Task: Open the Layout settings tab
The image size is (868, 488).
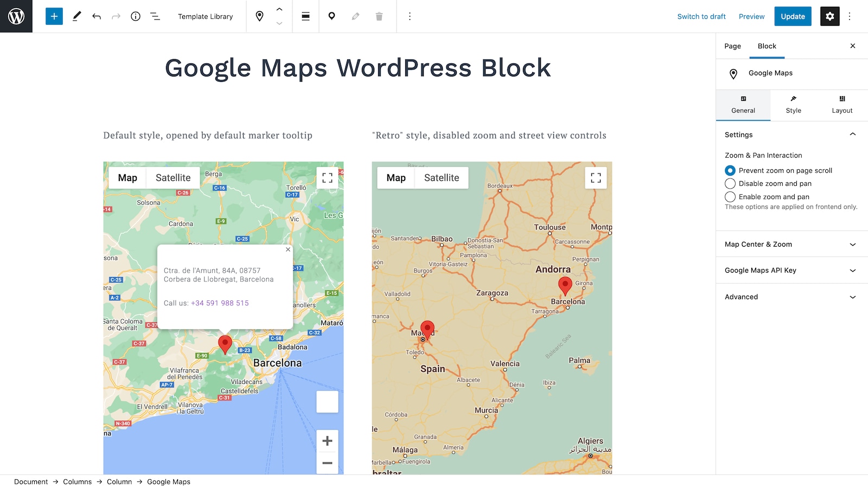Action: click(x=842, y=105)
